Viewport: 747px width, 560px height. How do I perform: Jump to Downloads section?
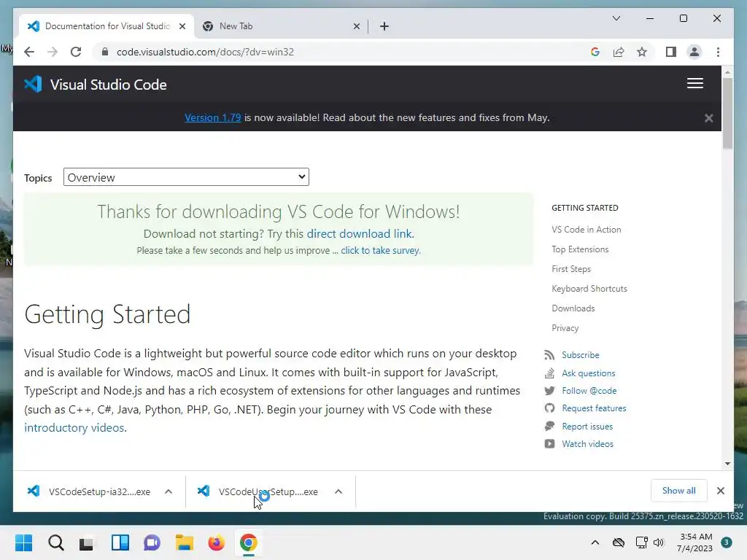(x=573, y=308)
